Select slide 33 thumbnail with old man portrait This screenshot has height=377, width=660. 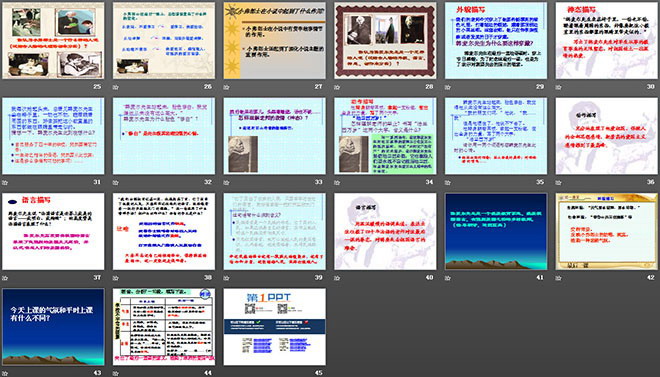click(x=274, y=136)
